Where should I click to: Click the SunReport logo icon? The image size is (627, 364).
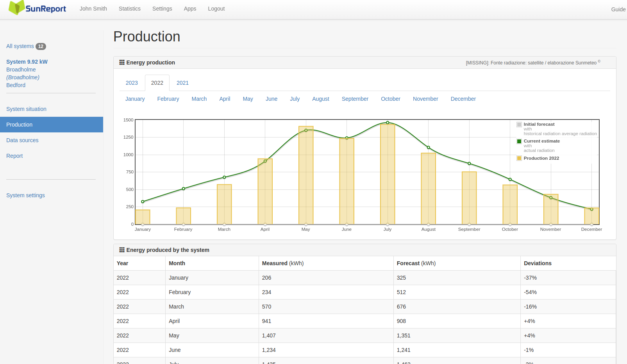pyautogui.click(x=16, y=8)
